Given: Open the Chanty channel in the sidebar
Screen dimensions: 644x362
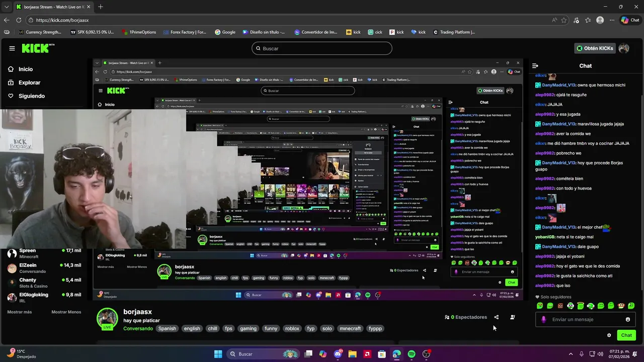Looking at the screenshot, I should (44, 283).
